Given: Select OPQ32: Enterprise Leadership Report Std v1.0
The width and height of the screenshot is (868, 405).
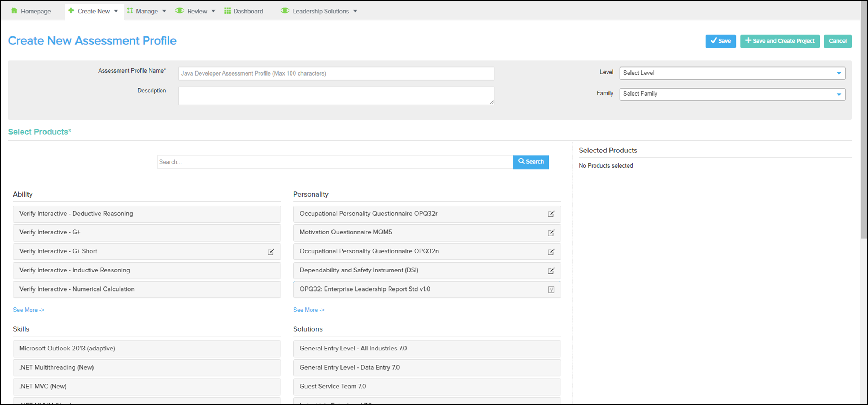Looking at the screenshot, I should click(427, 289).
